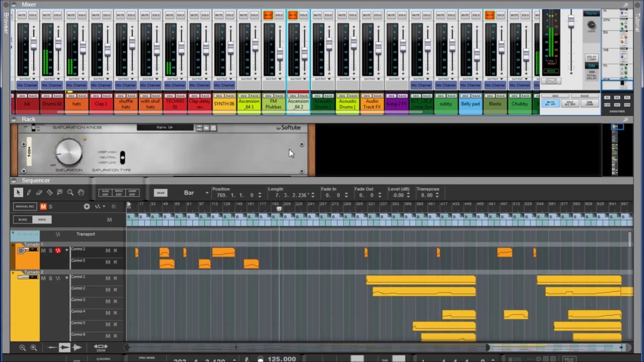
Task: Click SOLO ALL OFF in master section
Action: [570, 103]
